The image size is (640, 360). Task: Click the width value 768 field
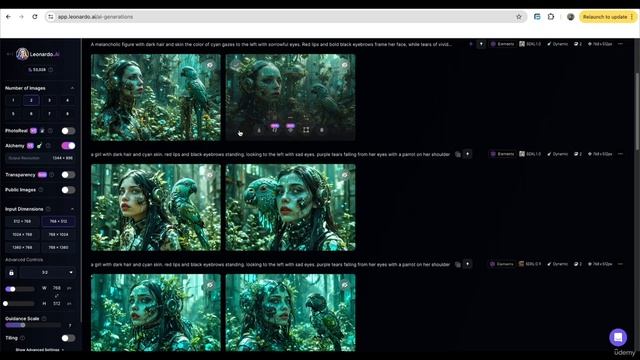57,288
